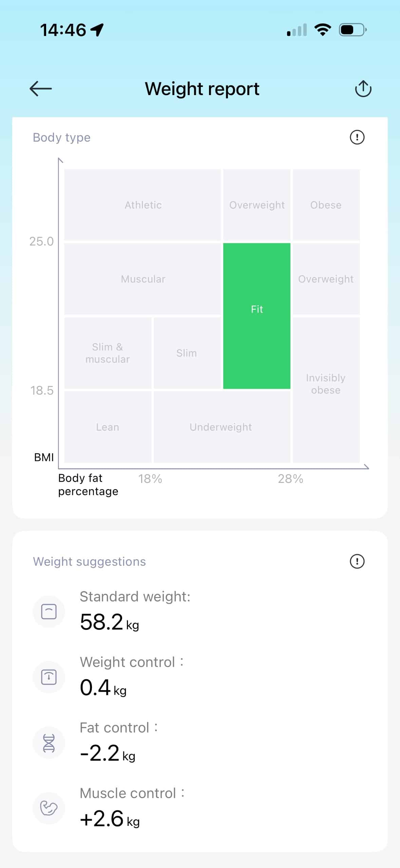Tap the Muscle control arm icon
This screenshot has height=868, width=400.
pyautogui.click(x=49, y=808)
